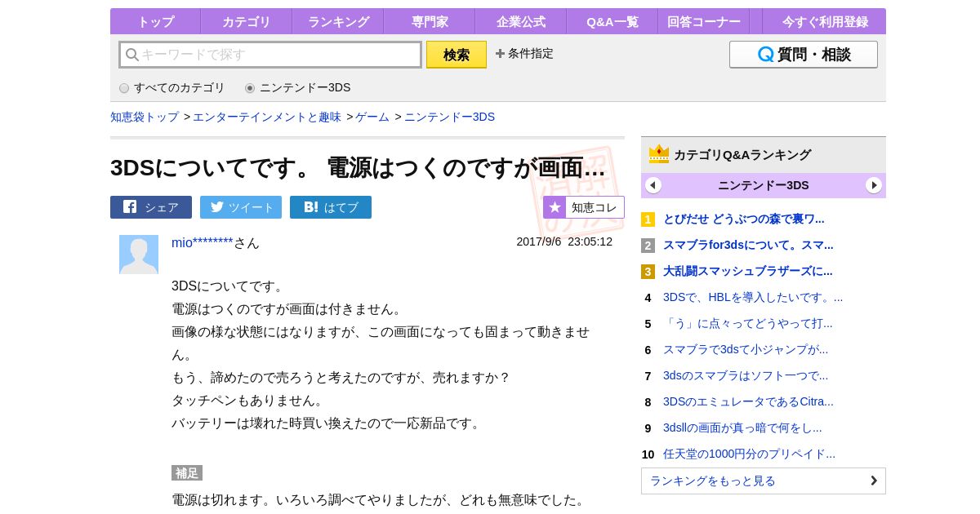The height and width of the screenshot is (514, 980).
Task: Open the トップ navigation tab
Action: (x=155, y=21)
